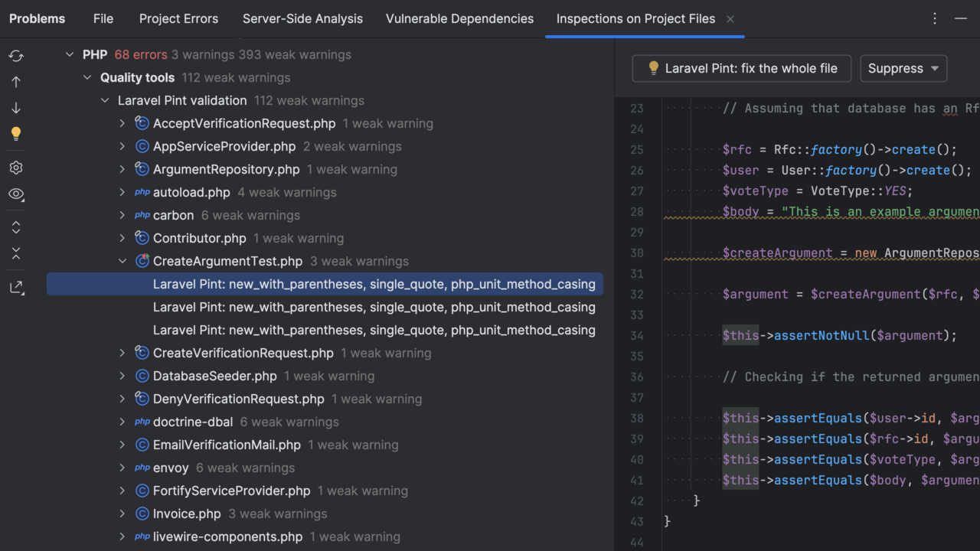Image resolution: width=980 pixels, height=551 pixels.
Task: Click the lightbulb in Laravel Pint fix button
Action: [x=653, y=68]
